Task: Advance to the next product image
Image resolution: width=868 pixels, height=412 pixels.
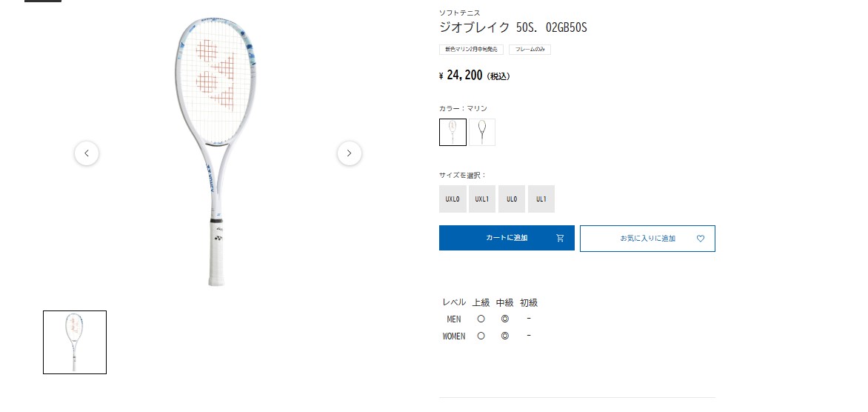Action: (x=350, y=153)
